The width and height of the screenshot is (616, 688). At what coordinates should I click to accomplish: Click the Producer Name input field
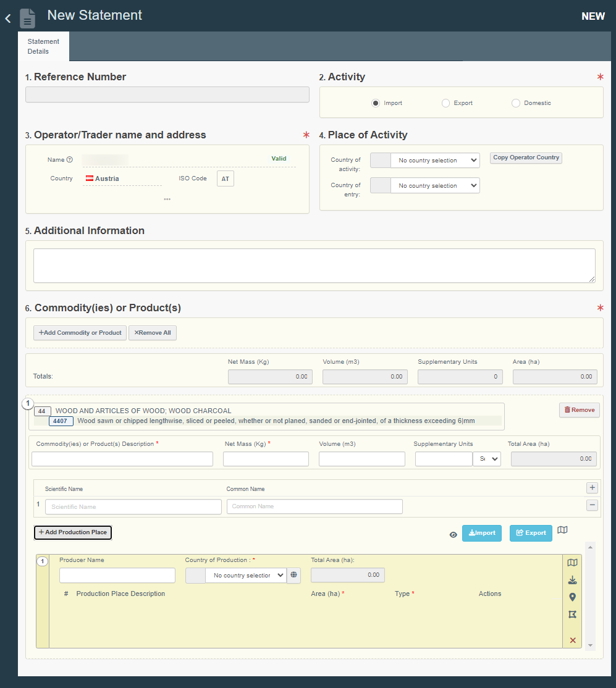(117, 575)
